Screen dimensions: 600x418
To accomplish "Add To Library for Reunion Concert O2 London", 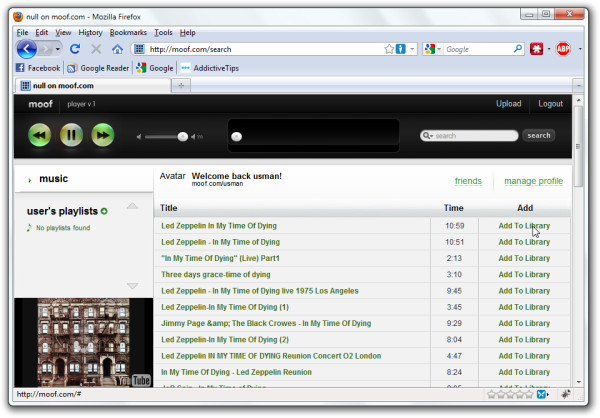I will coord(524,356).
